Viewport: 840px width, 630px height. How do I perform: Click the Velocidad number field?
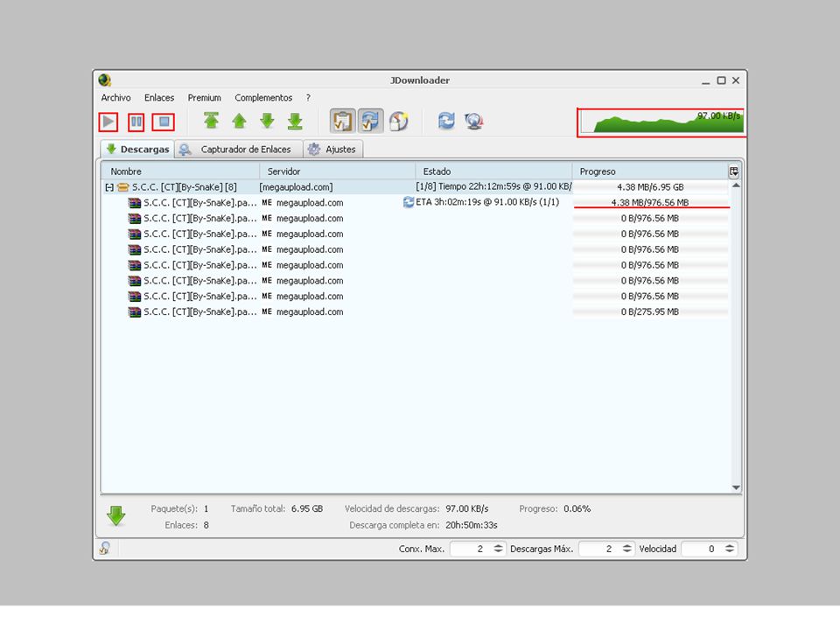pos(702,549)
